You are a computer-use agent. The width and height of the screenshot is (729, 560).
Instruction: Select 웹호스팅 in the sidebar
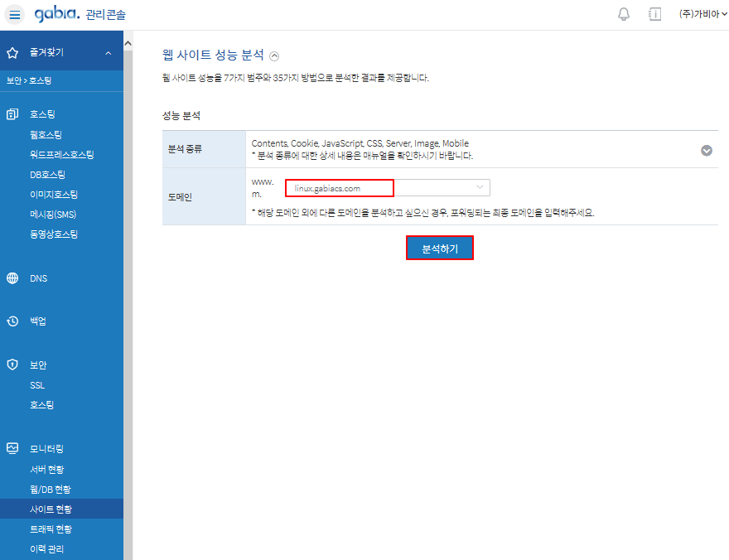coord(46,135)
